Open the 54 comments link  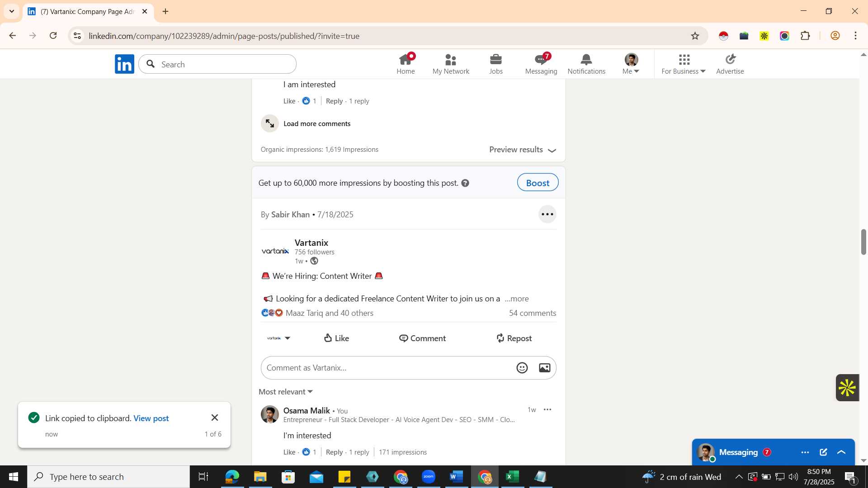tap(533, 313)
